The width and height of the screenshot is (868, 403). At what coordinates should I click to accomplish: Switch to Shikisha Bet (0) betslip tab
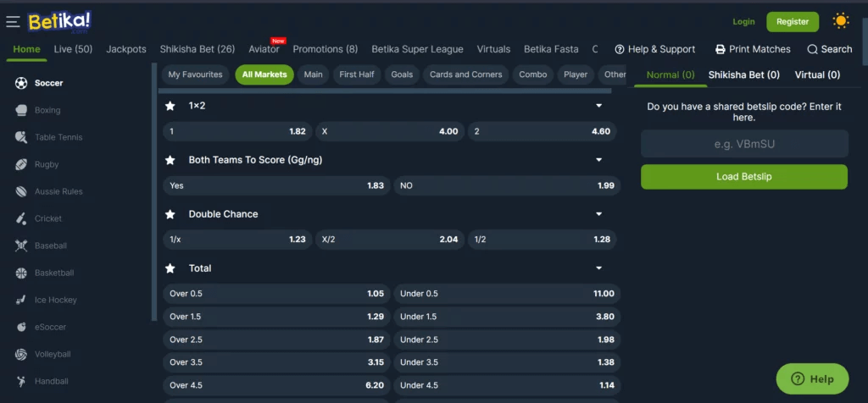click(x=744, y=75)
